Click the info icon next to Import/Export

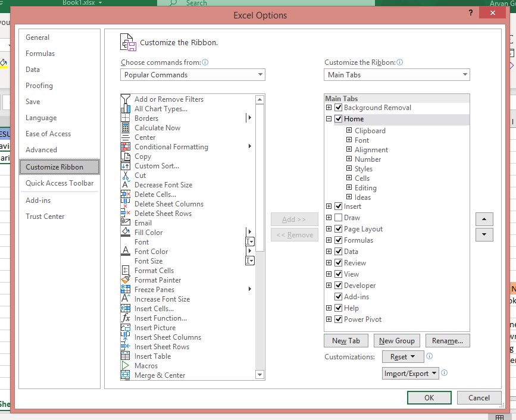tap(444, 373)
